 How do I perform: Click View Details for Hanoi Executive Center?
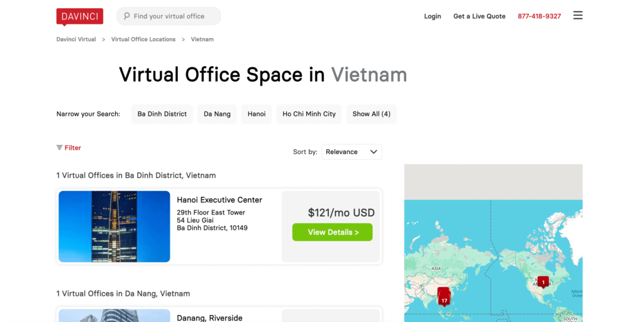coord(332,232)
